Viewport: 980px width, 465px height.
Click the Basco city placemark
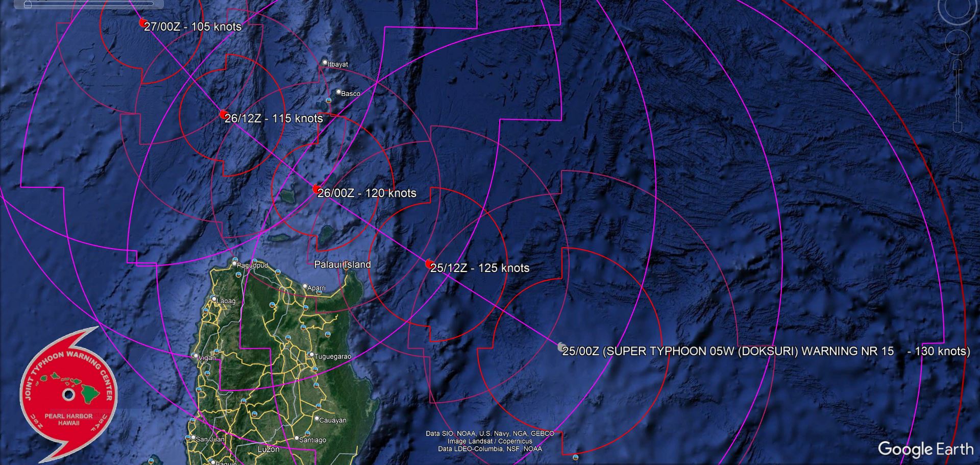338,92
